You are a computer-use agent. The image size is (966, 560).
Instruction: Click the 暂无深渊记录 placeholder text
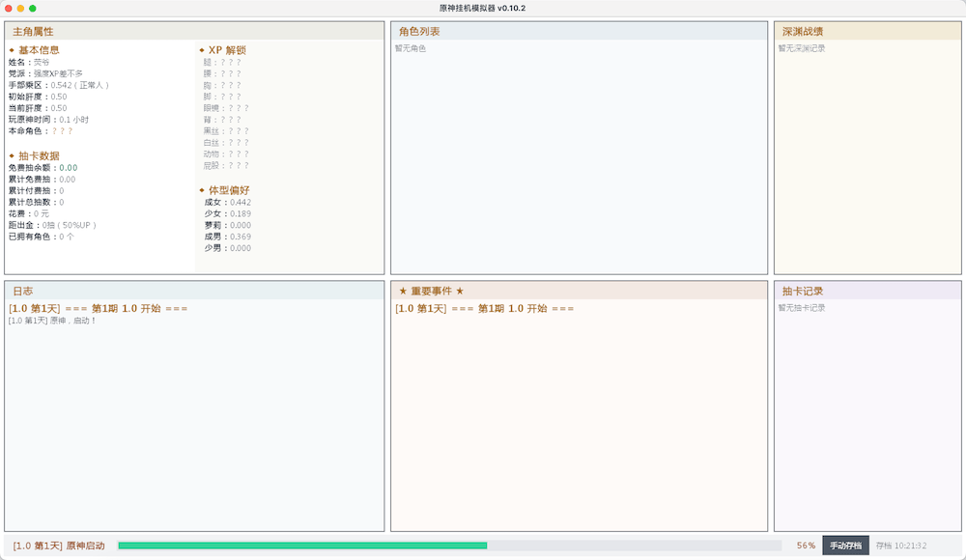pos(802,48)
